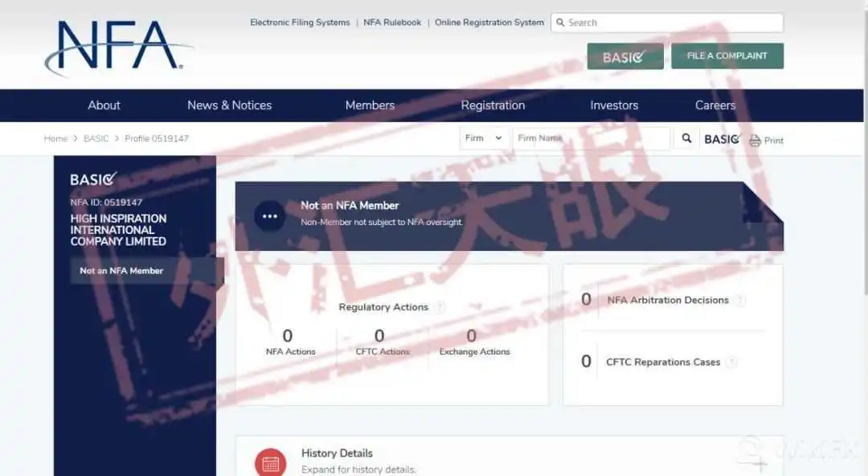Click the Exchange Actions count
Viewport: 868px width, 476px height.
tap(471, 336)
